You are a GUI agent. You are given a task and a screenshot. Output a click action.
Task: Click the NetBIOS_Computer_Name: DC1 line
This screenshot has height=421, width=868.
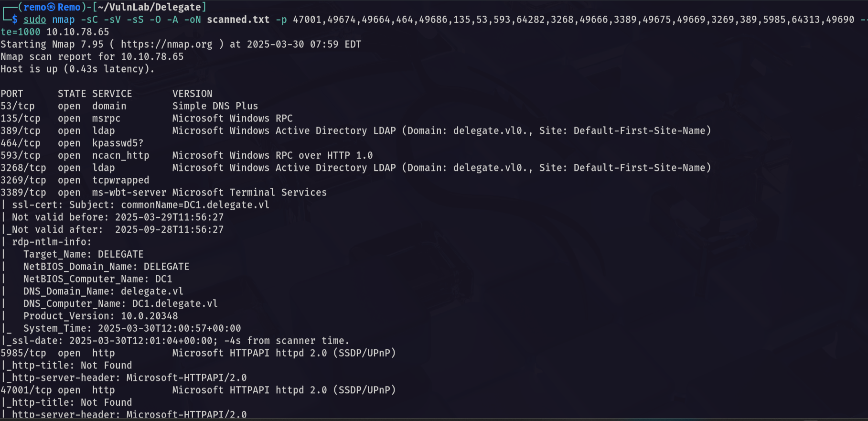pos(98,279)
